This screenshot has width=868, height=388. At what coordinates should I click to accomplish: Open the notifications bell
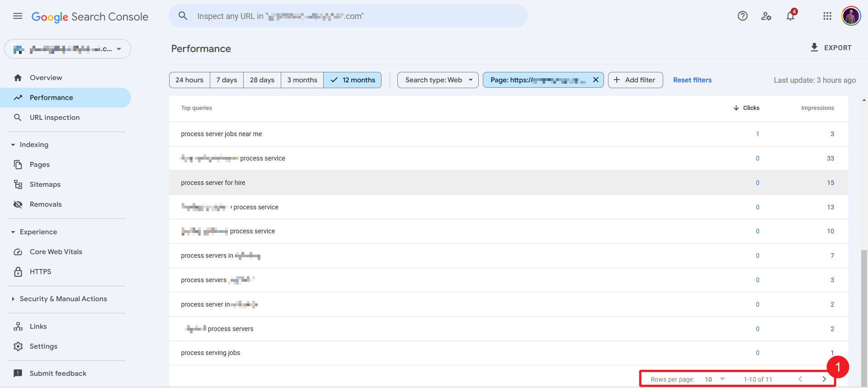[790, 16]
